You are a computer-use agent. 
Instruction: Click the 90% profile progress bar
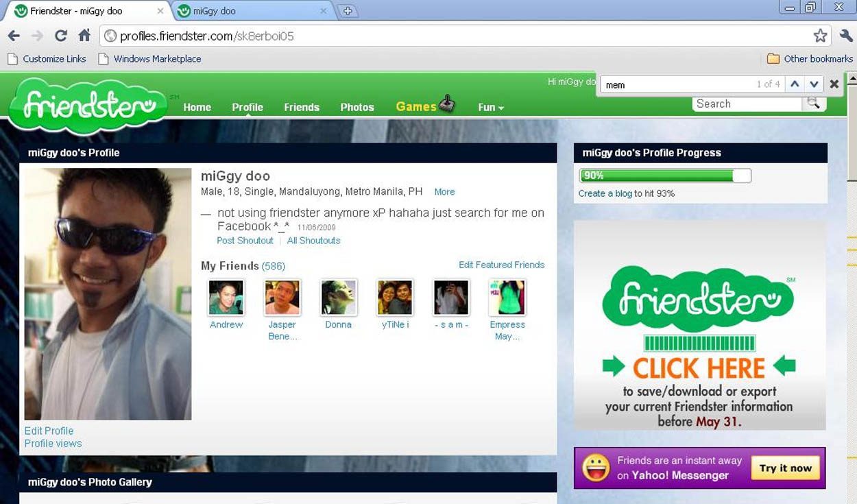coord(664,176)
